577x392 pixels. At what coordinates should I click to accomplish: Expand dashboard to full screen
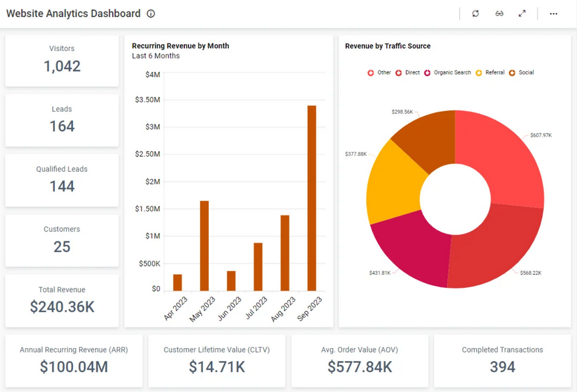pos(522,14)
